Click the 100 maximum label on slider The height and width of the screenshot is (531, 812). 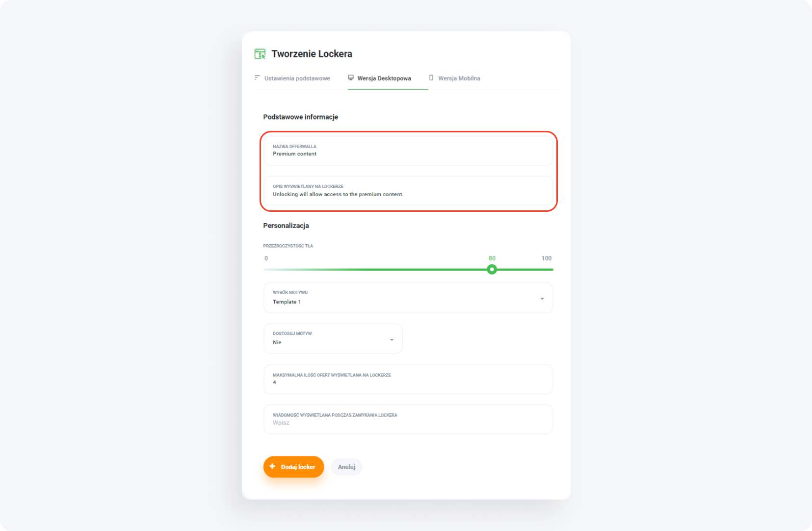546,258
